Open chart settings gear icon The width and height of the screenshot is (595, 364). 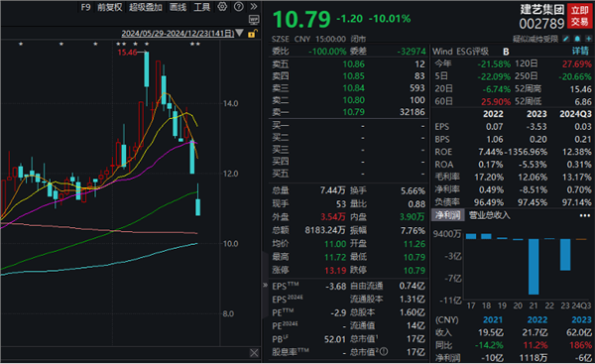point(222,7)
